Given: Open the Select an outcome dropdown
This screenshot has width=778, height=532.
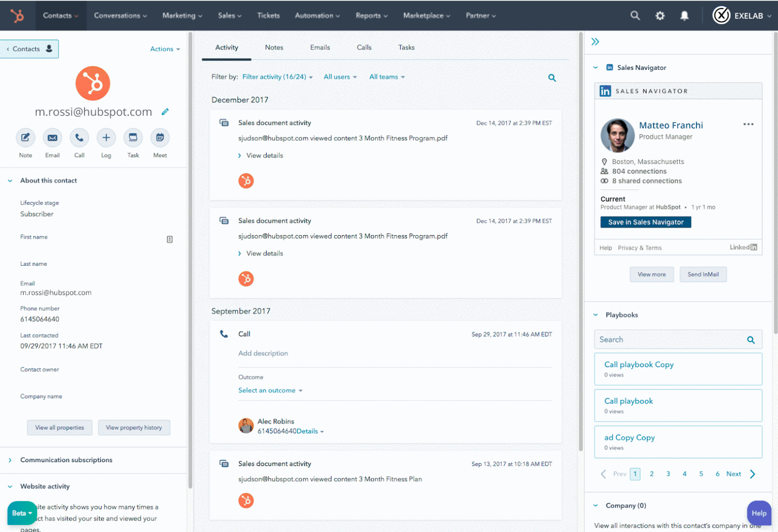Looking at the screenshot, I should (271, 390).
